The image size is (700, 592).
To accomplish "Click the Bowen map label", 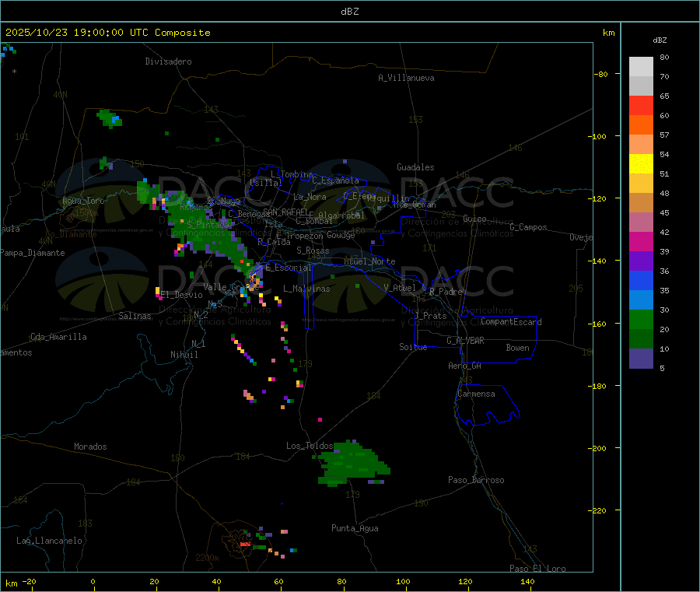I will (517, 348).
